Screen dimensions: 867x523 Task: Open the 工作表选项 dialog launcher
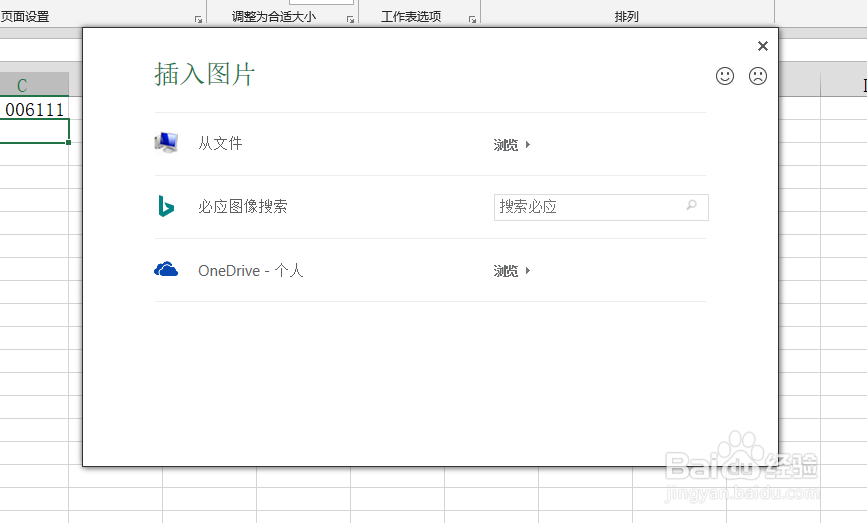[472, 19]
